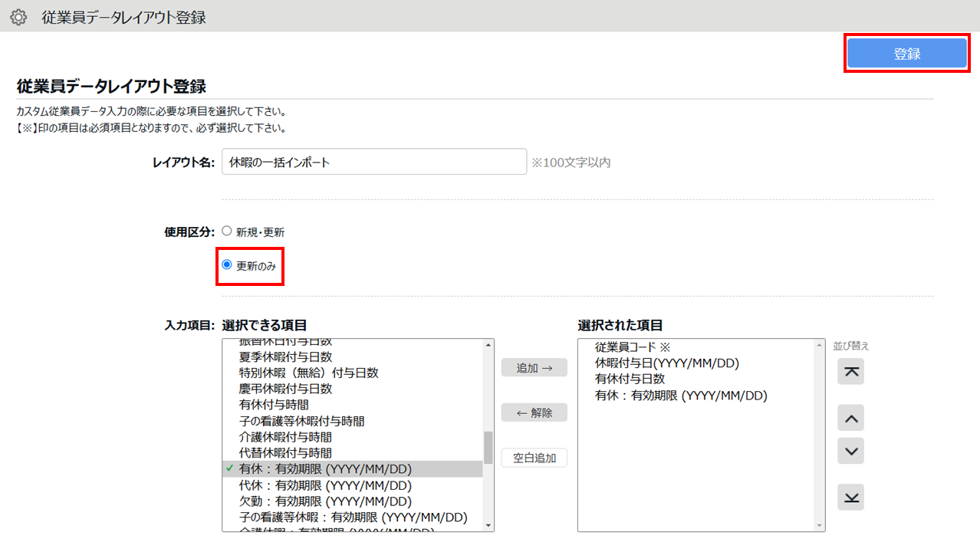The image size is (980, 552).
Task: Select 慶弔休暇付与日数 in available items
Action: pos(352,389)
